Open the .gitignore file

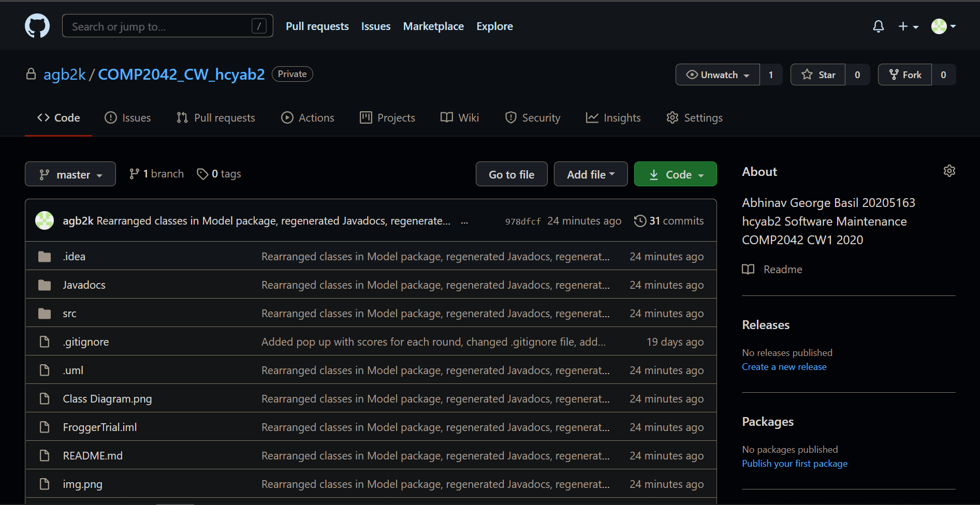point(86,342)
